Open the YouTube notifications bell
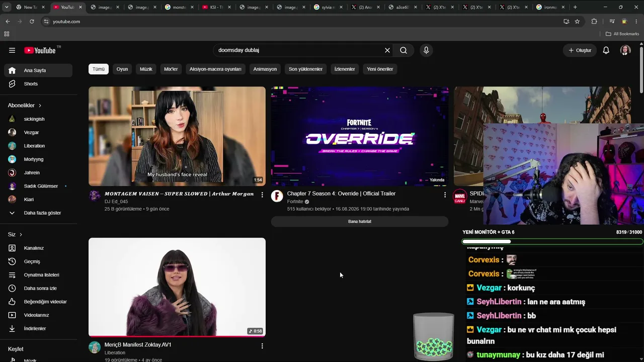The image size is (644, 362). tap(606, 50)
